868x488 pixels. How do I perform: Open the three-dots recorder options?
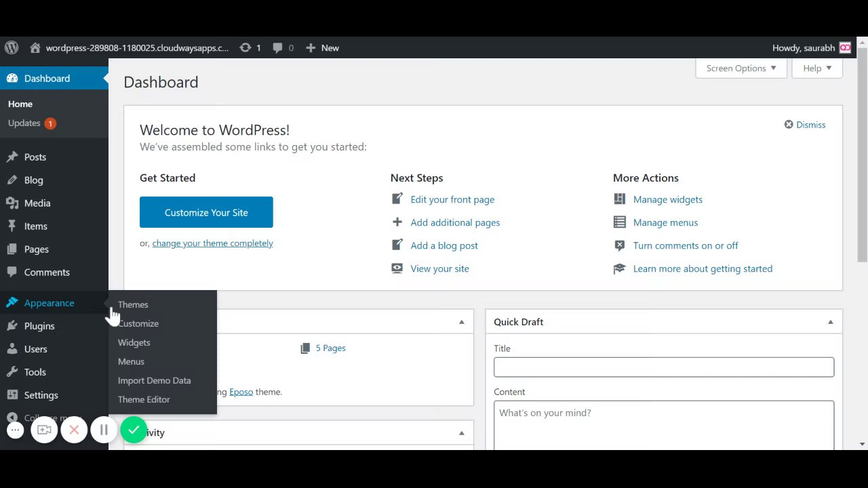point(15,430)
